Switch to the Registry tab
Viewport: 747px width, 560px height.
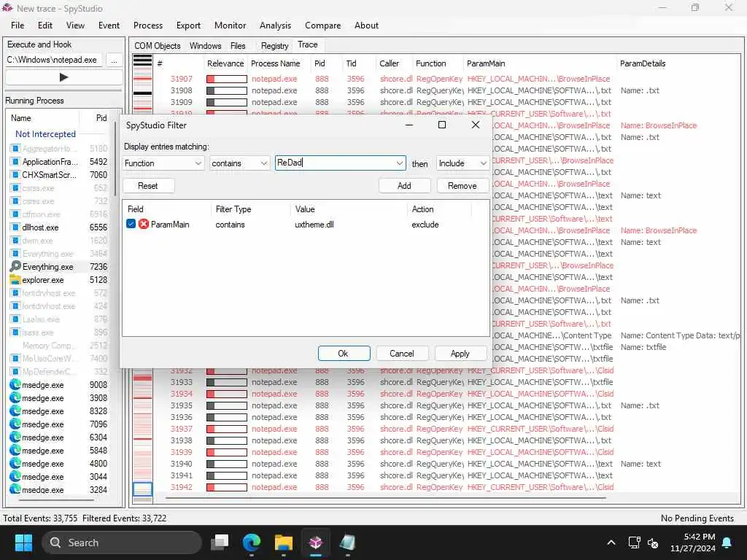274,46
